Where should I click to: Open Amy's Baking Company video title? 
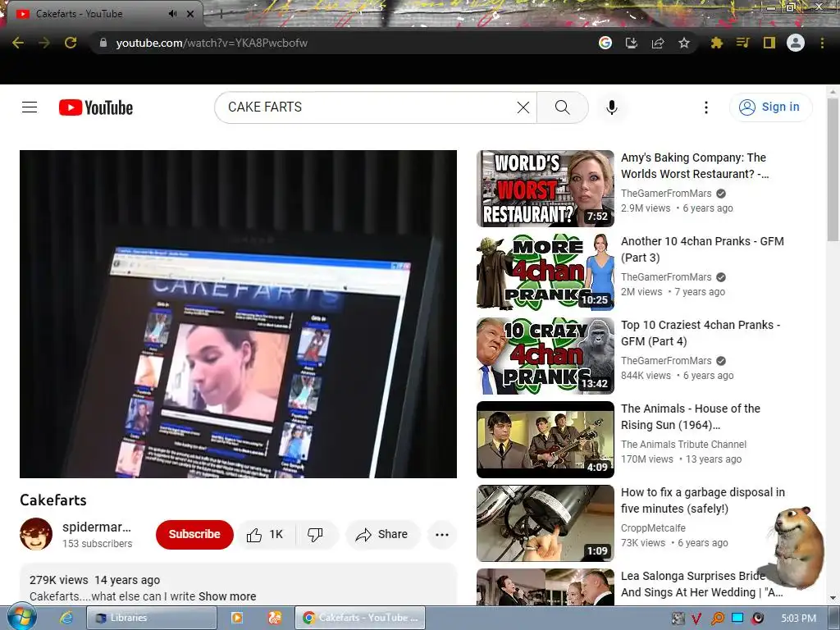coord(694,166)
